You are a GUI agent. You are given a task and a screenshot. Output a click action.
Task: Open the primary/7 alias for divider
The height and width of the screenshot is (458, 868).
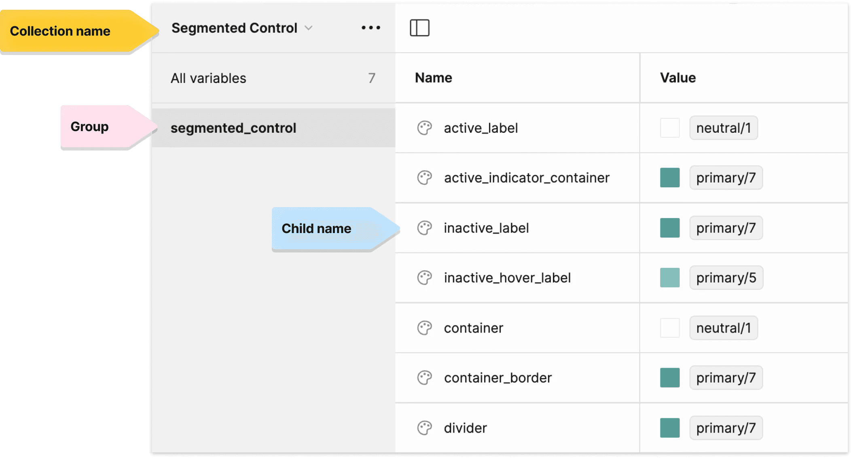tap(726, 428)
